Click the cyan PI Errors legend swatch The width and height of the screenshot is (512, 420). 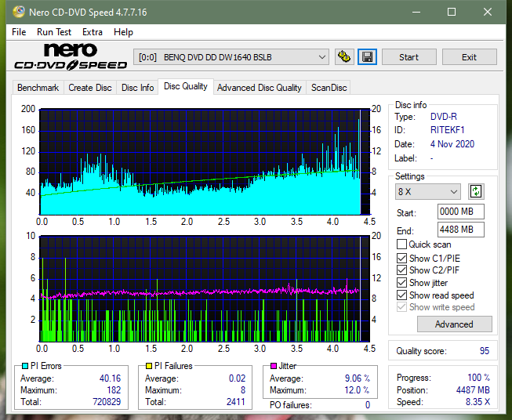25,366
